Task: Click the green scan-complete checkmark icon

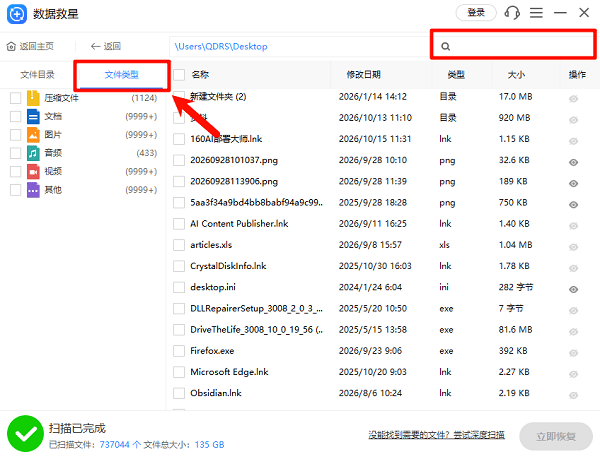Action: pyautogui.click(x=25, y=433)
